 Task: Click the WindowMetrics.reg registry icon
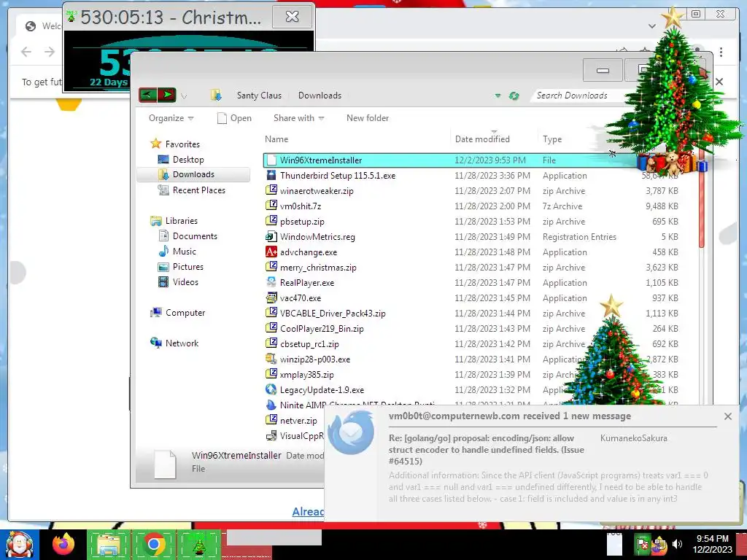271,236
